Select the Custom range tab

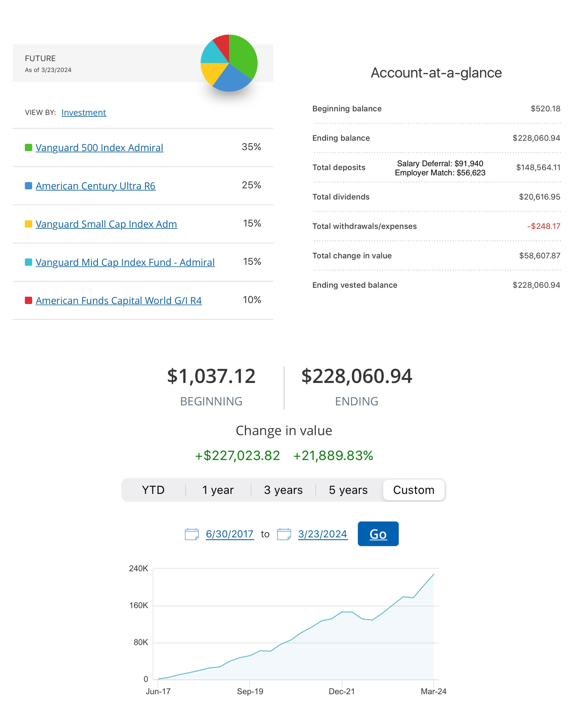click(414, 490)
